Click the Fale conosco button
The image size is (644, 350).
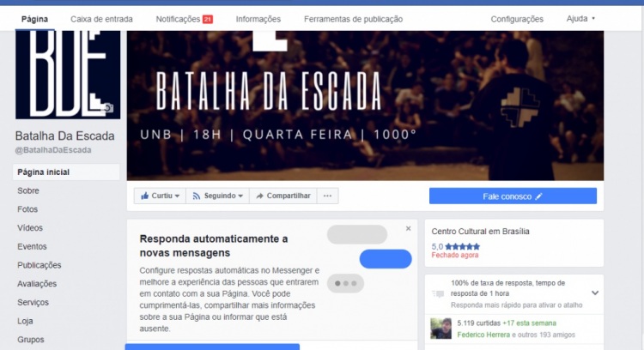(513, 196)
